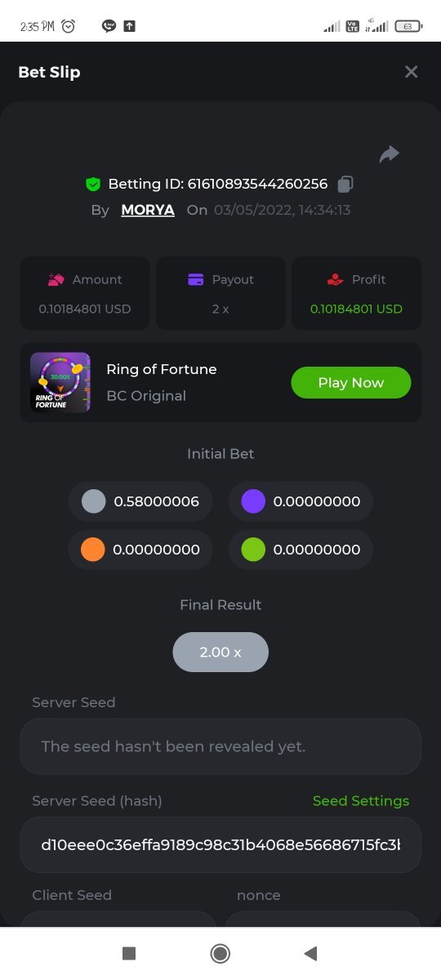
Task: Tap the Profit hand icon
Action: (335, 279)
